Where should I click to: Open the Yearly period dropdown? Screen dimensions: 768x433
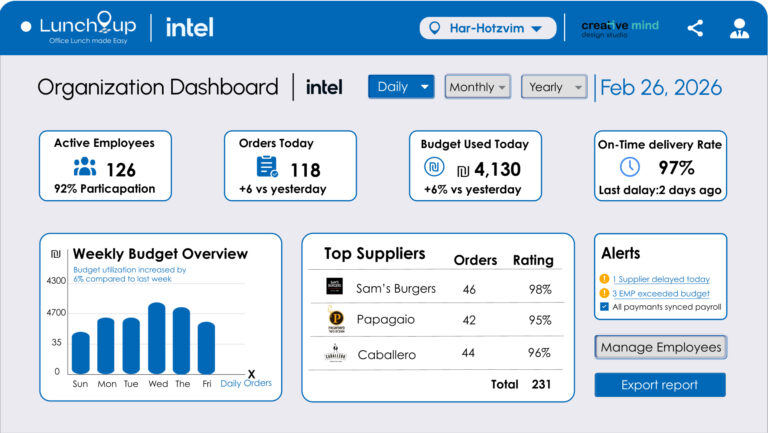click(554, 87)
